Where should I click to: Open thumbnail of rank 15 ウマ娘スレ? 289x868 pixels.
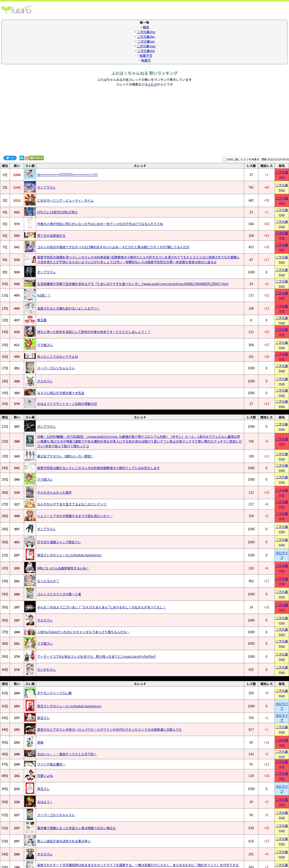(30, 345)
